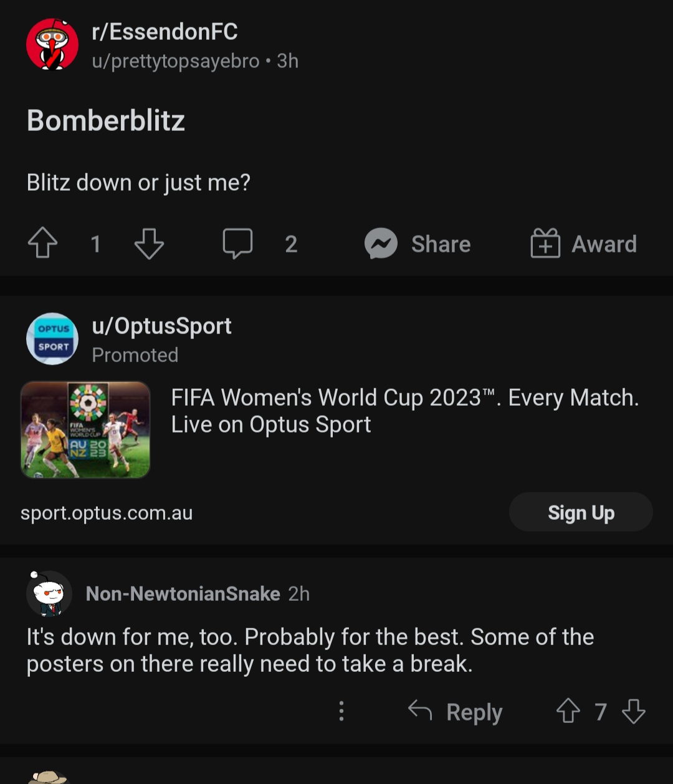
Task: Downvote the Bomberblitz post
Action: [x=149, y=244]
